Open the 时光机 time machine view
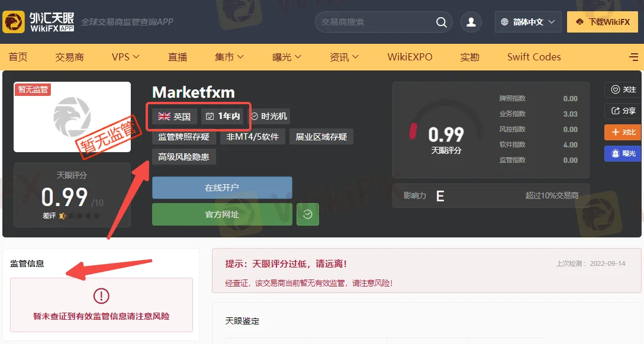Viewport: 644px width, 344px height. 271,116
